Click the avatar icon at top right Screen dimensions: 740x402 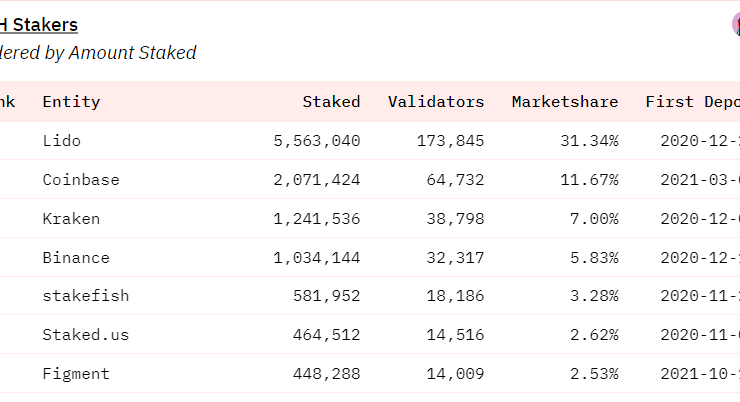(x=736, y=24)
